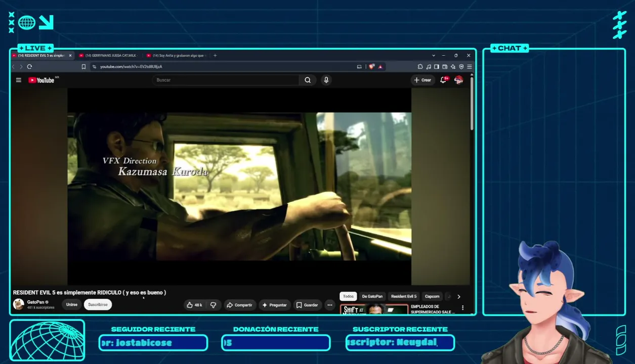Open a new browser tab

215,56
